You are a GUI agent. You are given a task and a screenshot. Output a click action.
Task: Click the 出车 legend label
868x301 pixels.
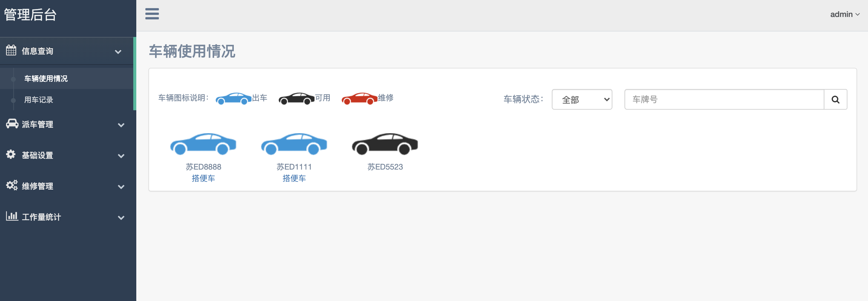(260, 98)
